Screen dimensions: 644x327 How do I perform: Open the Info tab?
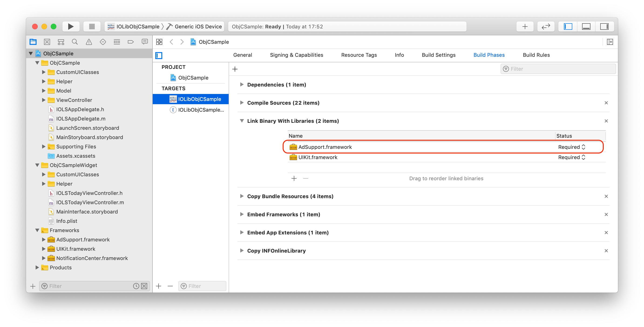pyautogui.click(x=399, y=55)
